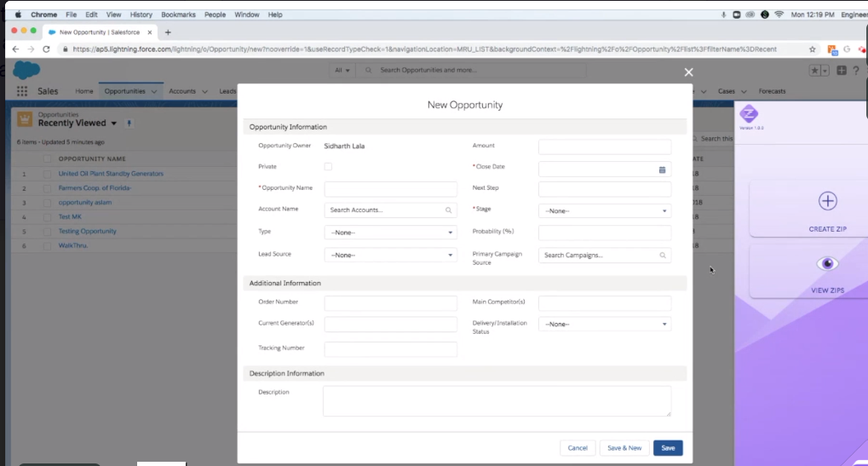Open the Lead Source dropdown
This screenshot has width=868, height=466.
coord(390,255)
